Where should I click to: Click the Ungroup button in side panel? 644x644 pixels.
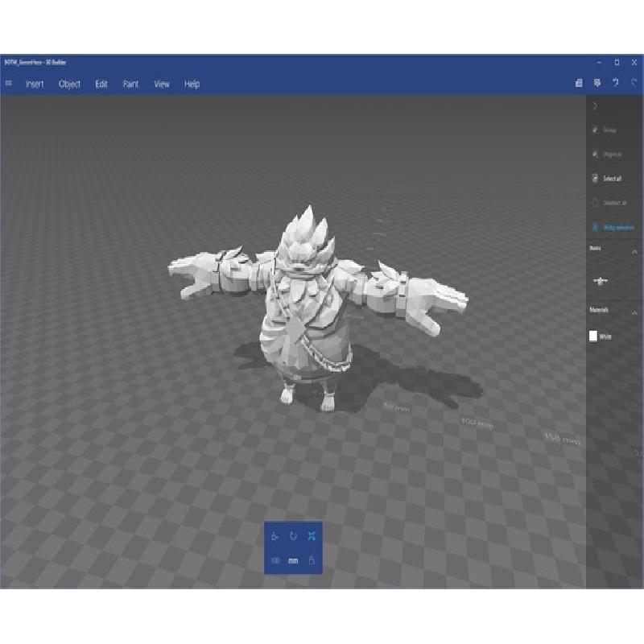pos(607,155)
